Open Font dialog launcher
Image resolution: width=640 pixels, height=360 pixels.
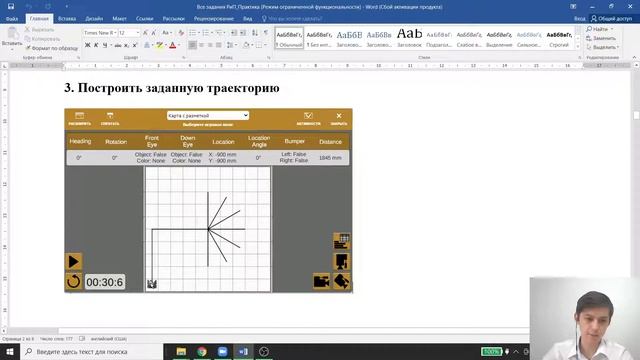183,58
